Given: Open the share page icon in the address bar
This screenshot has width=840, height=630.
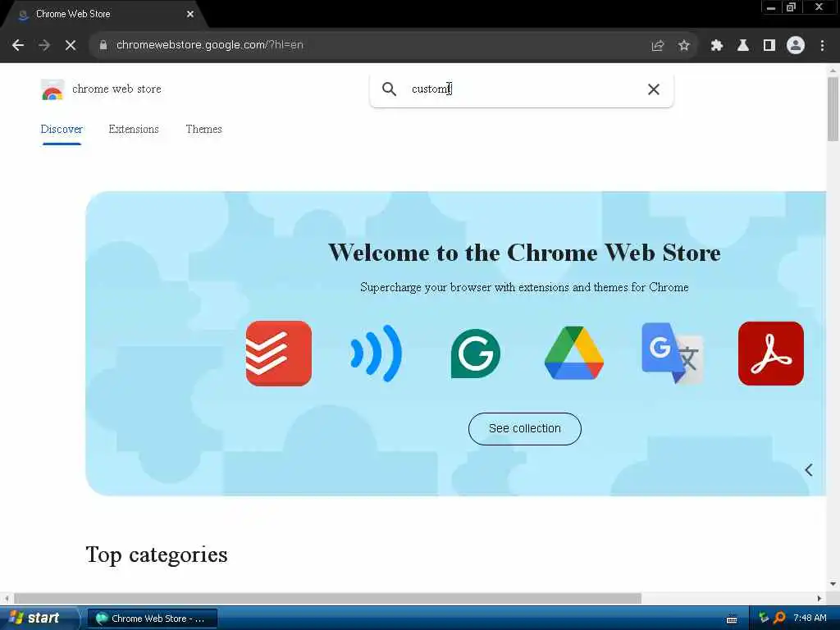Looking at the screenshot, I should 657,46.
